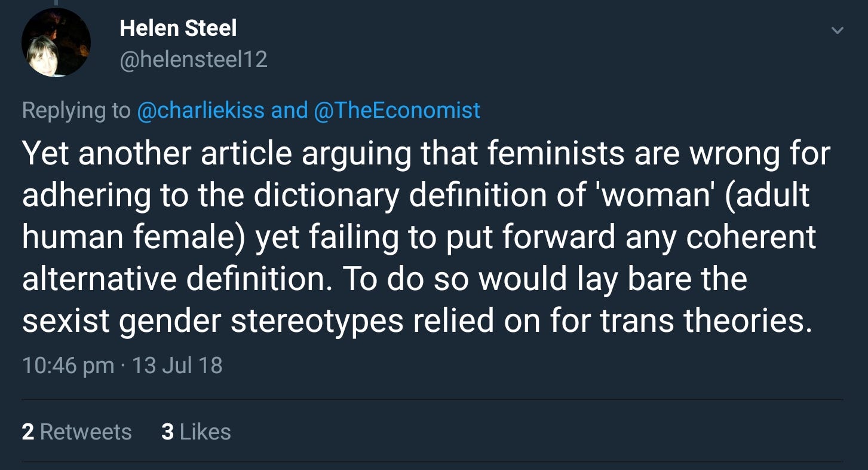This screenshot has width=868, height=470.
Task: Click the 13 Jul 18 date
Action: point(177,365)
